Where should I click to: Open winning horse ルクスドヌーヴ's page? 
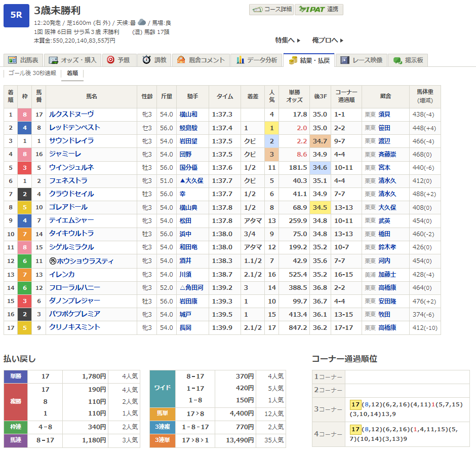tap(71, 115)
